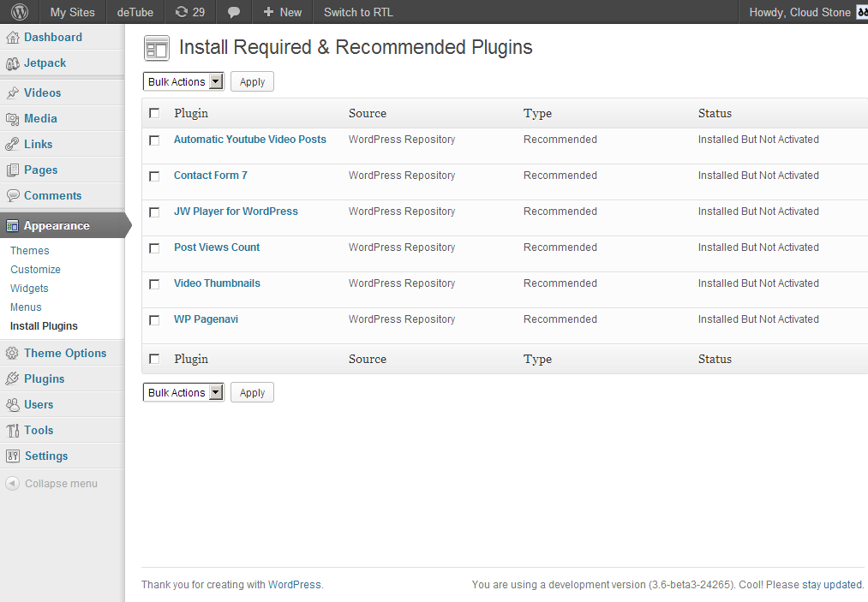The width and height of the screenshot is (868, 602).
Task: Click the user avatar next to Cloud Stone
Action: tap(862, 12)
